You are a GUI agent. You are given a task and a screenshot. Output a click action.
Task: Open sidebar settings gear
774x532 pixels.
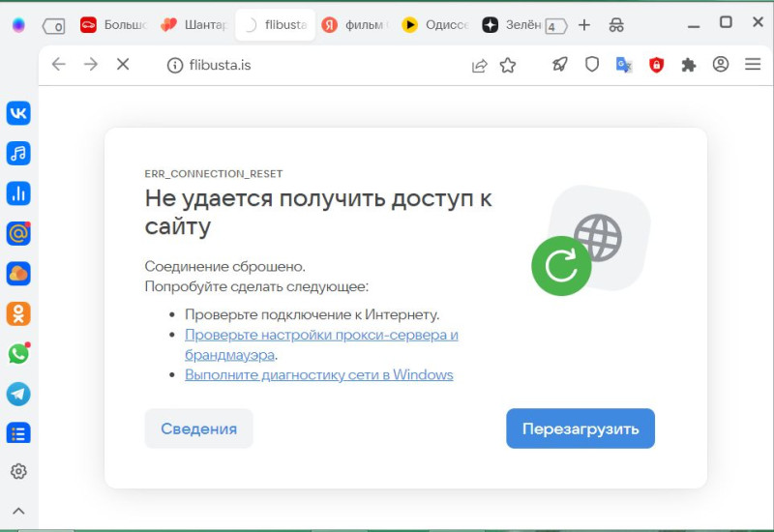(18, 472)
